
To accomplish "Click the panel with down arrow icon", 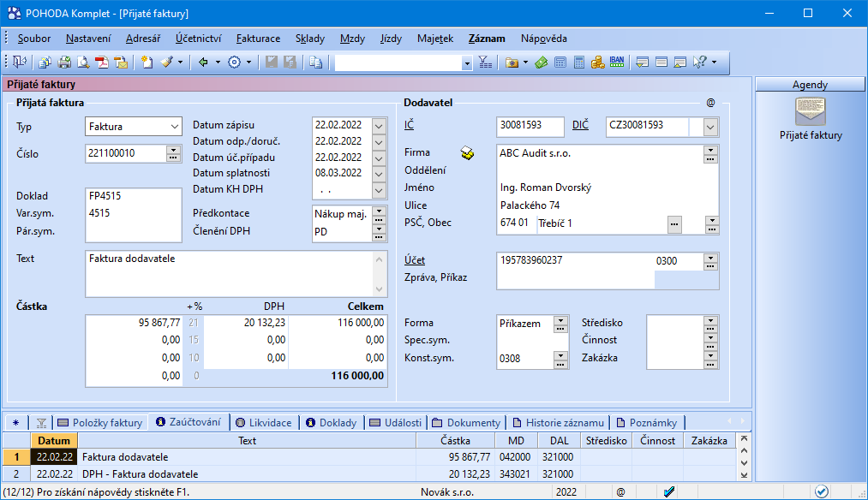I will point(642,62).
